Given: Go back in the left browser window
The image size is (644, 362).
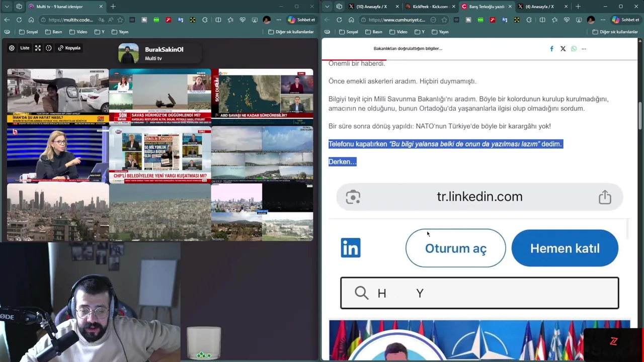Looking at the screenshot, I should coord(7,20).
